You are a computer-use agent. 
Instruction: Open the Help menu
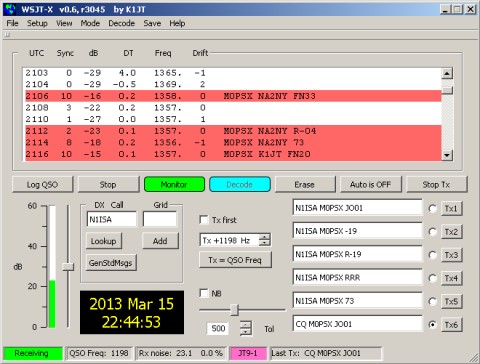(x=177, y=23)
